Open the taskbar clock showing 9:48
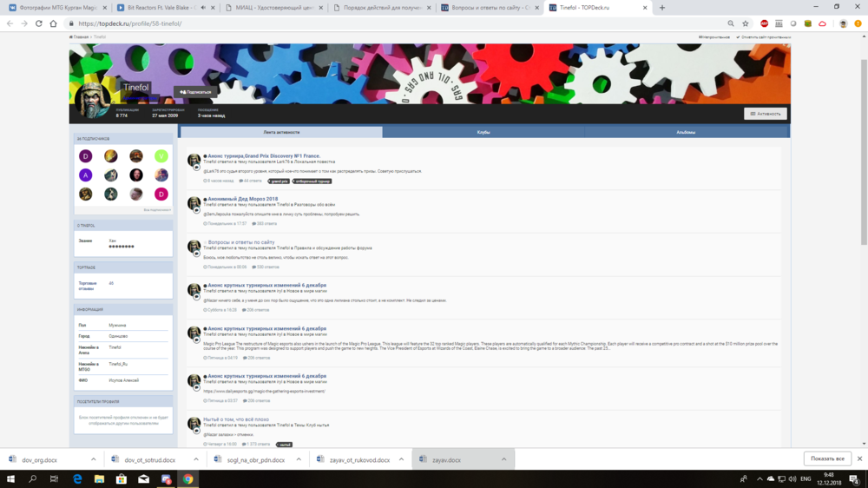The width and height of the screenshot is (868, 488). point(829,479)
